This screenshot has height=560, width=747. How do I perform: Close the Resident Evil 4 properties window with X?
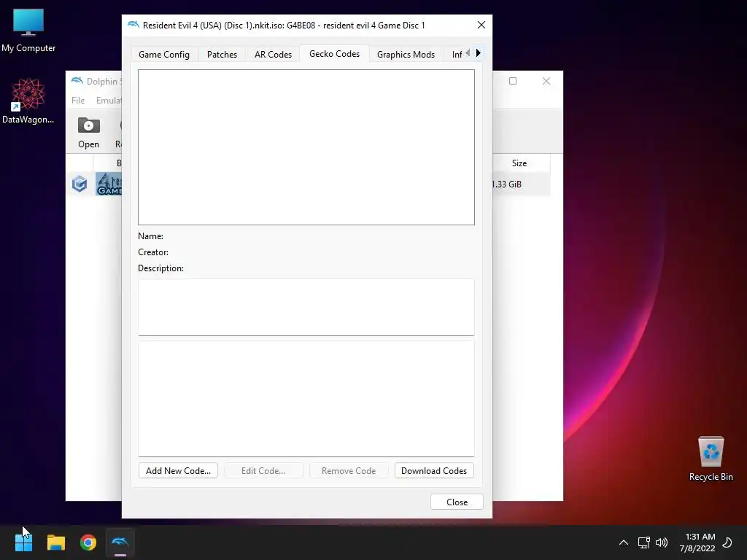481,26
